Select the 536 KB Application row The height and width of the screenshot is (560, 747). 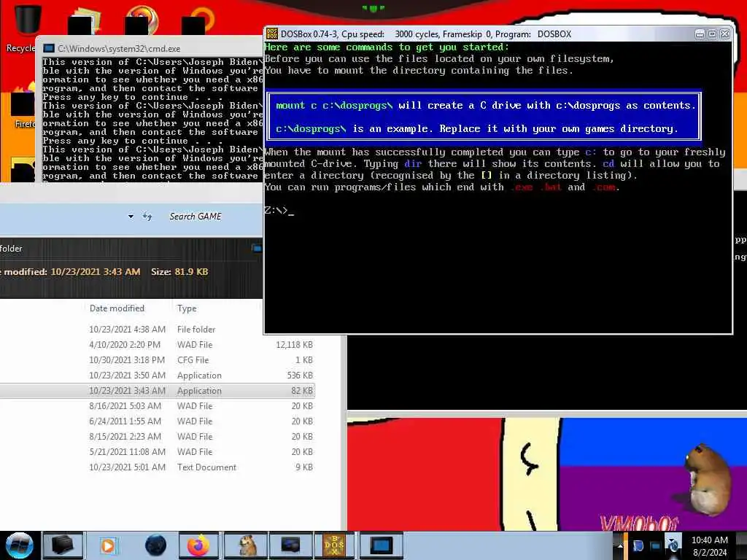(x=158, y=376)
